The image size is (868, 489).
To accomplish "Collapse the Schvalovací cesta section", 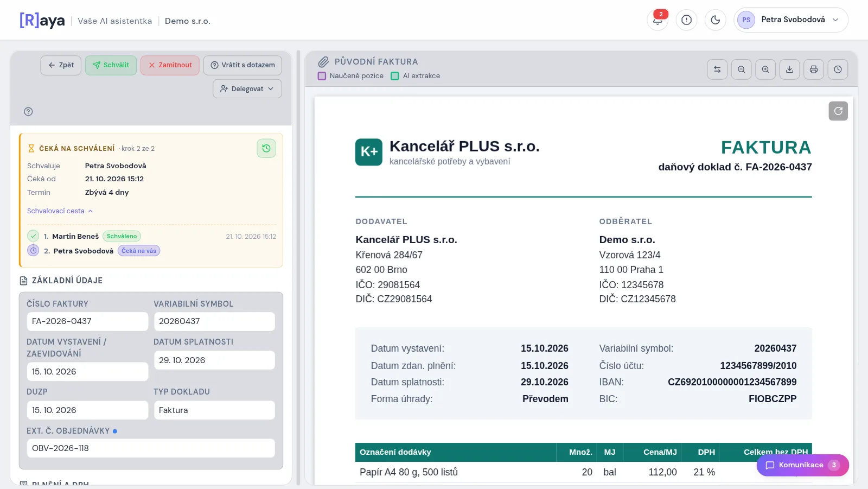I will coord(60,211).
